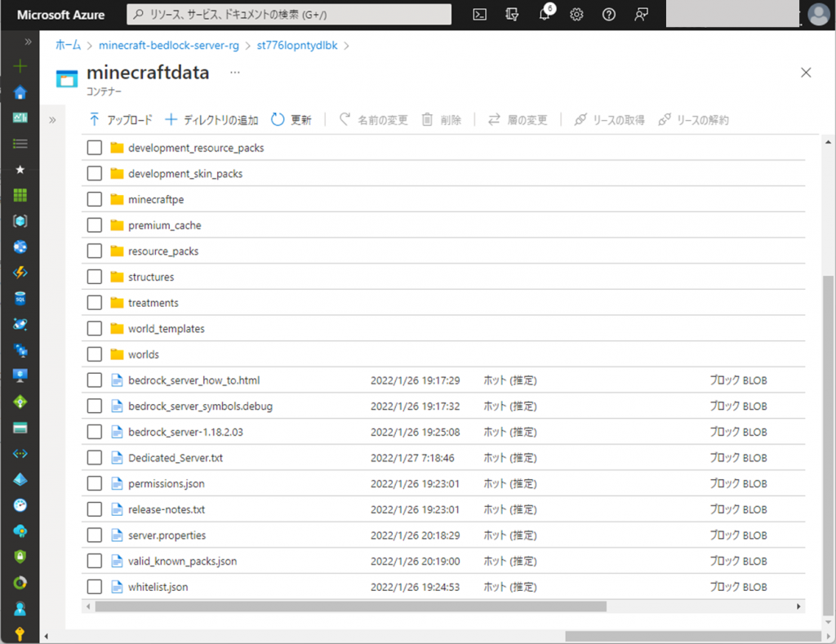Open the All services list icon
The width and height of the screenshot is (836, 644).
pyautogui.click(x=20, y=144)
